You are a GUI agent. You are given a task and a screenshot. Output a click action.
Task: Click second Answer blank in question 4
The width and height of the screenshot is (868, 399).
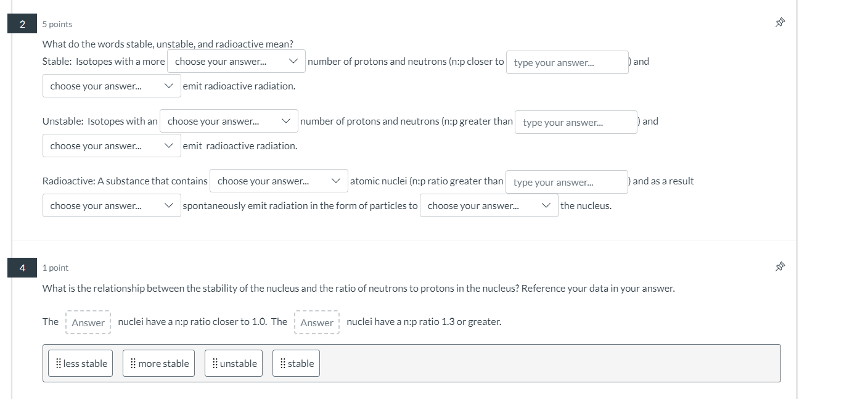point(316,322)
